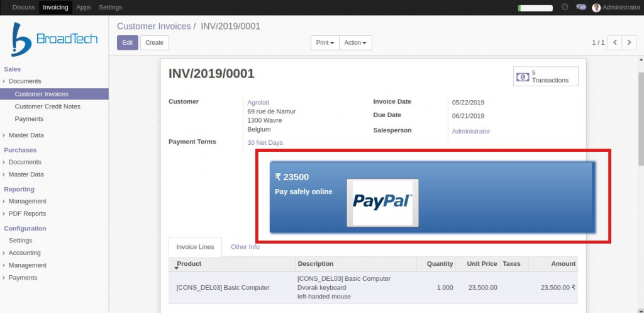The image size is (644, 313).
Task: Open the conversations icon with badge 10
Action: [x=580, y=7]
